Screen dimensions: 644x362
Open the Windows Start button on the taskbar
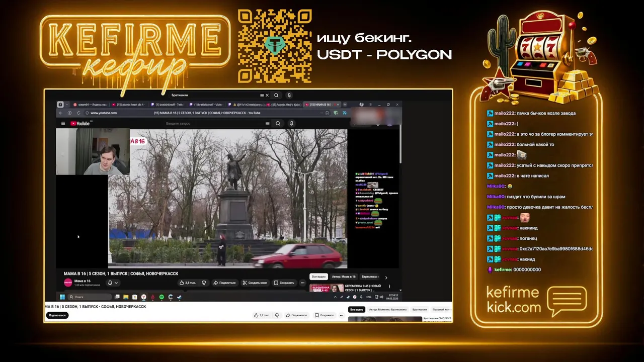point(62,297)
